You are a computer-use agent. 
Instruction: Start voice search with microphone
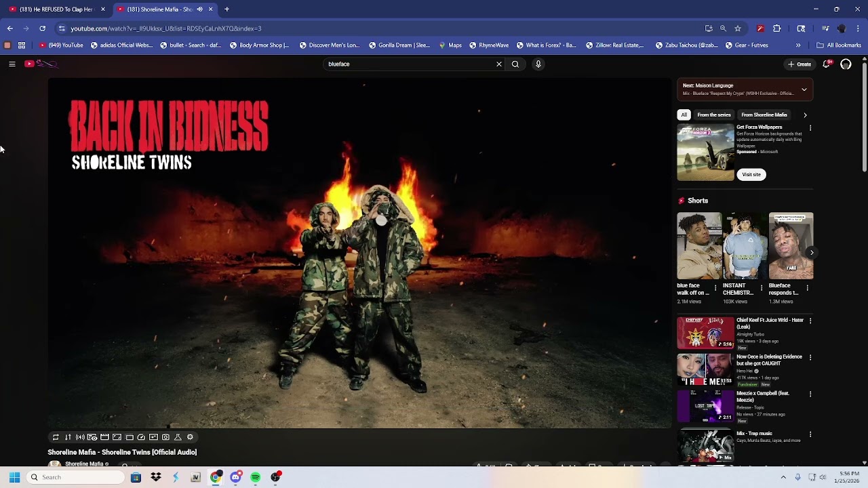coord(538,64)
